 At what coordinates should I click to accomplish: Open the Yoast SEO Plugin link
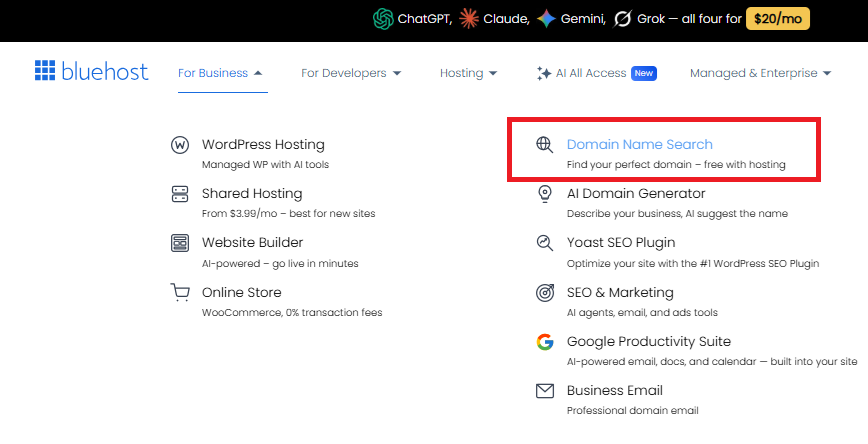pyautogui.click(x=621, y=242)
